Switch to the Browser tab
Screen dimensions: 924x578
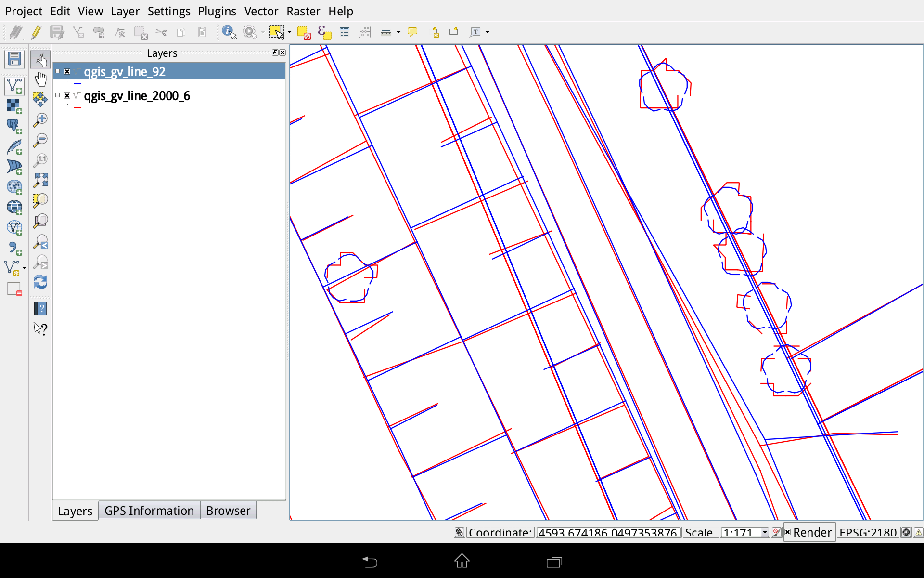228,511
